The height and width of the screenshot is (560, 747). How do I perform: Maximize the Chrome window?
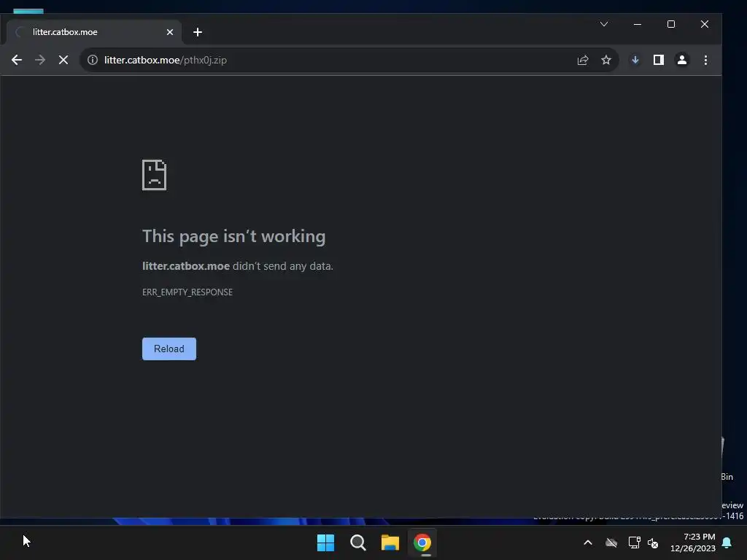pyautogui.click(x=671, y=24)
